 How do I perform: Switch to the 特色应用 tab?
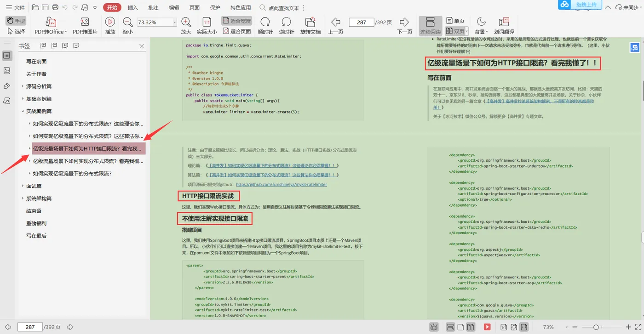click(x=241, y=7)
